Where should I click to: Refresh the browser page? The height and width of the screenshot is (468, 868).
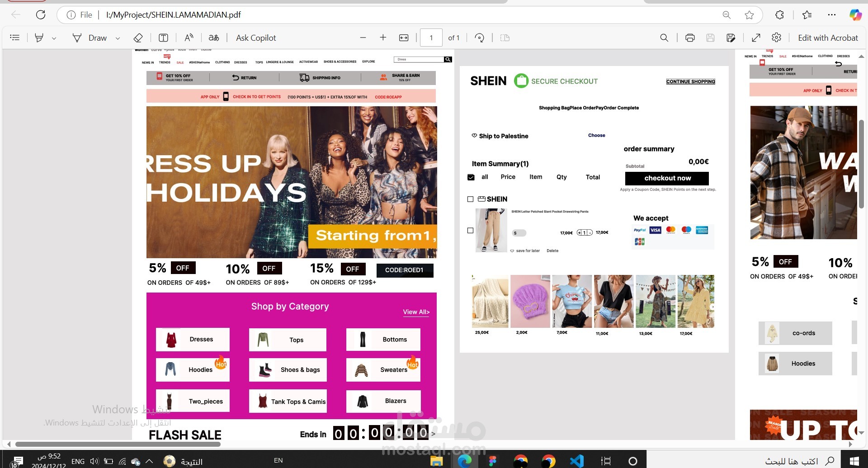tap(41, 15)
